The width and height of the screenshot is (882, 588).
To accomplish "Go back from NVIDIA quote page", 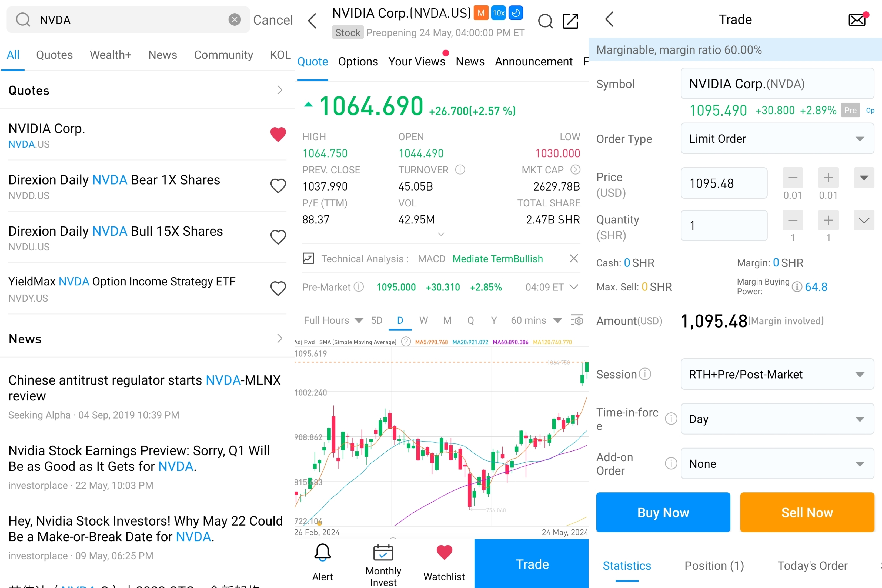I will 312,21.
